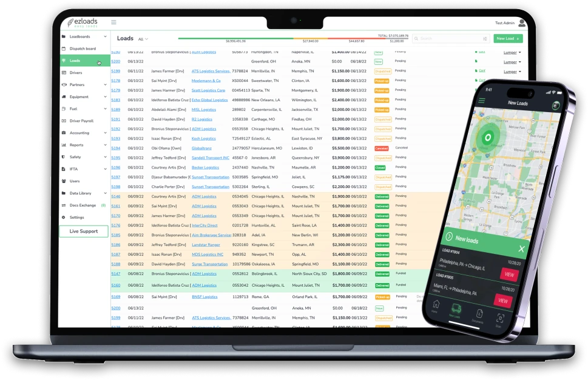Open the All filter dropdown beside Loads
Screen dimensions: 588x380
(143, 39)
